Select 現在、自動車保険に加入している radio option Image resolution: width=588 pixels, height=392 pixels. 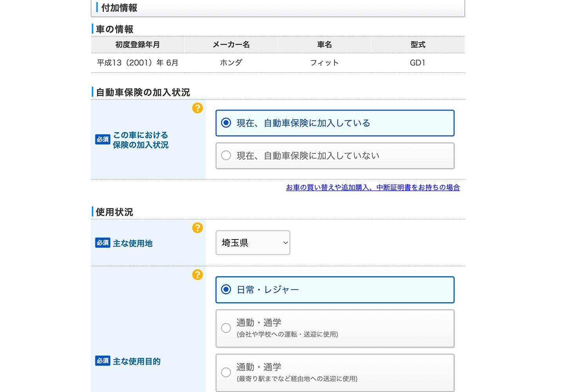335,123
